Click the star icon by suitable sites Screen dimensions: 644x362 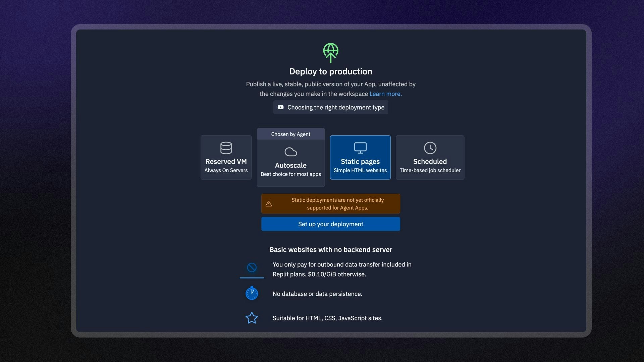pos(252,318)
